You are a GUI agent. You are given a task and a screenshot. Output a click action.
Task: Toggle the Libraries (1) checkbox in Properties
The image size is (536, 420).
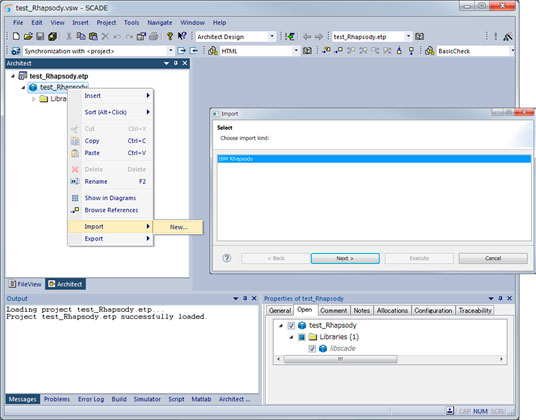[x=302, y=337]
